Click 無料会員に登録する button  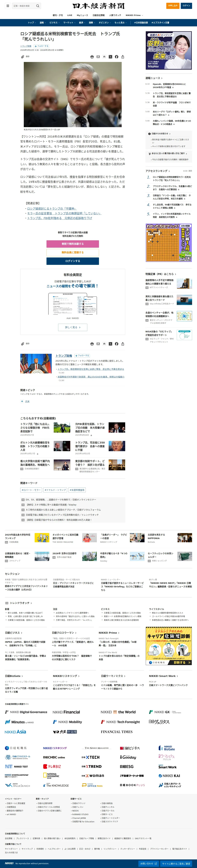pyautogui.click(x=73, y=252)
